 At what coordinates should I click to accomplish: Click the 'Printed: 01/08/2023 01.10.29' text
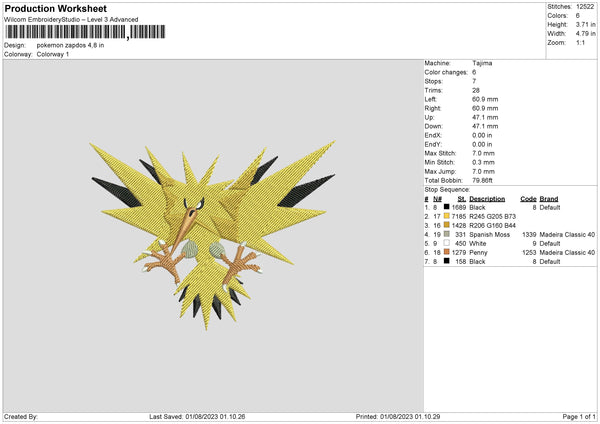click(398, 417)
